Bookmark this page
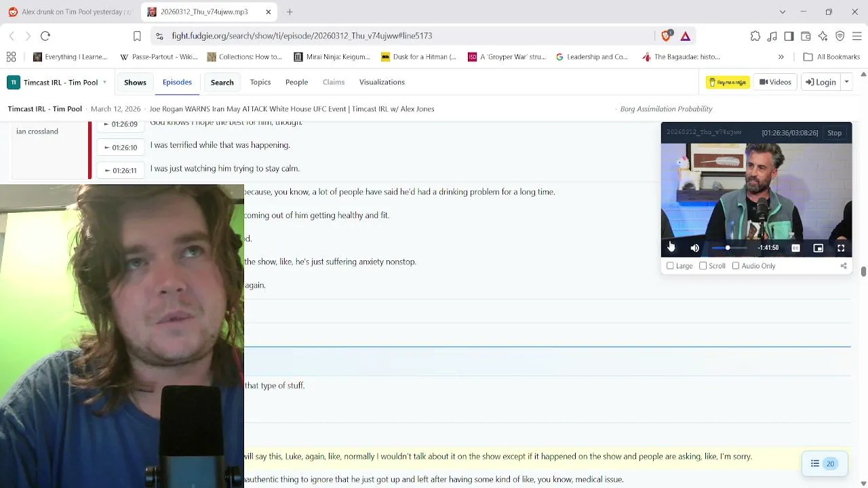The width and height of the screenshot is (868, 488). coord(137,36)
